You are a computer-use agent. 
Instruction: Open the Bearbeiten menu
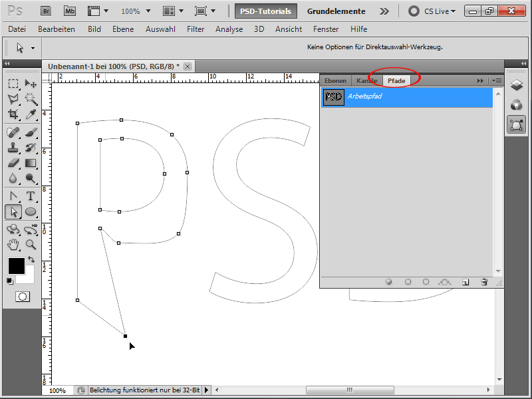point(57,29)
